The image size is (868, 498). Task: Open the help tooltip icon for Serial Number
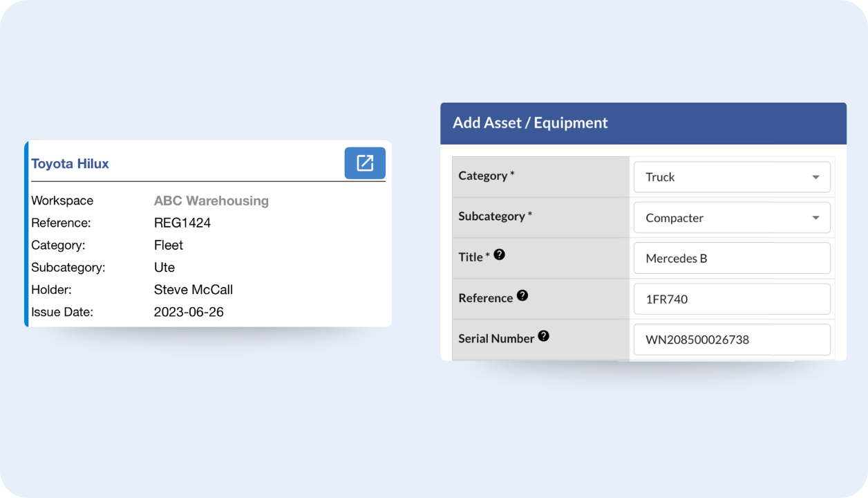[544, 336]
